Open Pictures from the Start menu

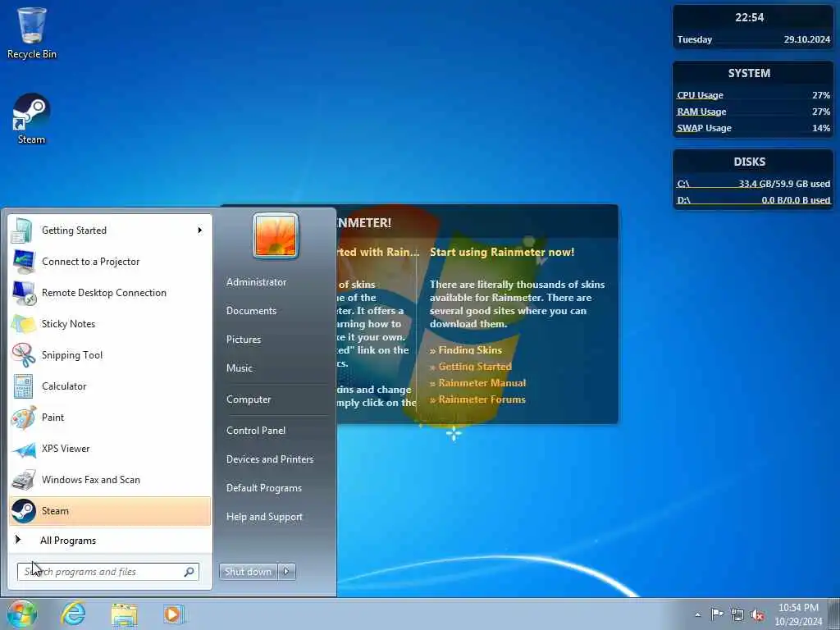pos(243,340)
